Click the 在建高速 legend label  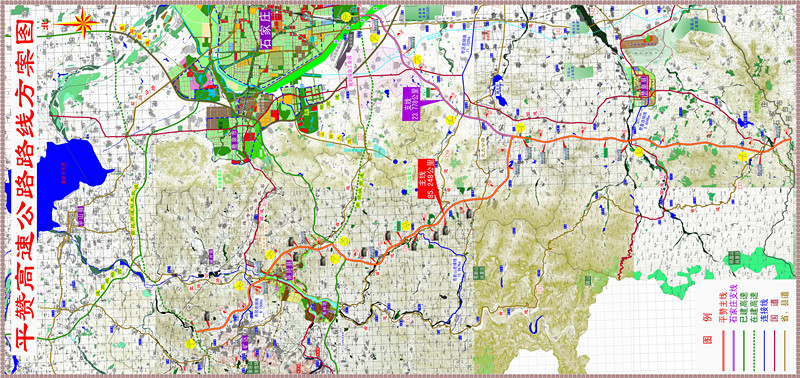(x=754, y=307)
